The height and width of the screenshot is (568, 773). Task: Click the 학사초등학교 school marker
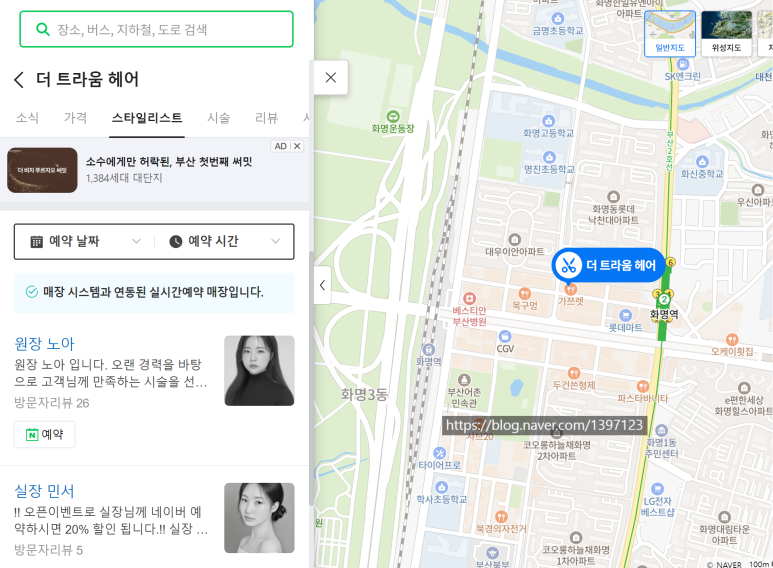pyautogui.click(x=442, y=487)
